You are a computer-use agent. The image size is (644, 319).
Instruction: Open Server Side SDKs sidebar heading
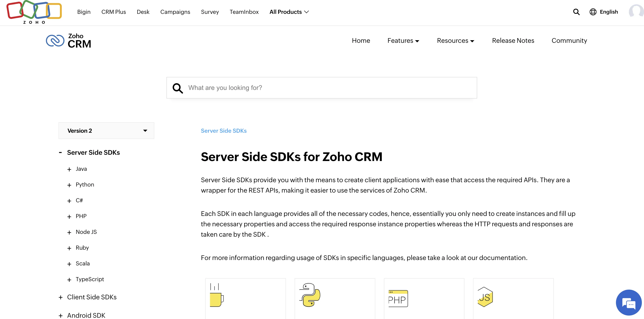click(x=93, y=153)
